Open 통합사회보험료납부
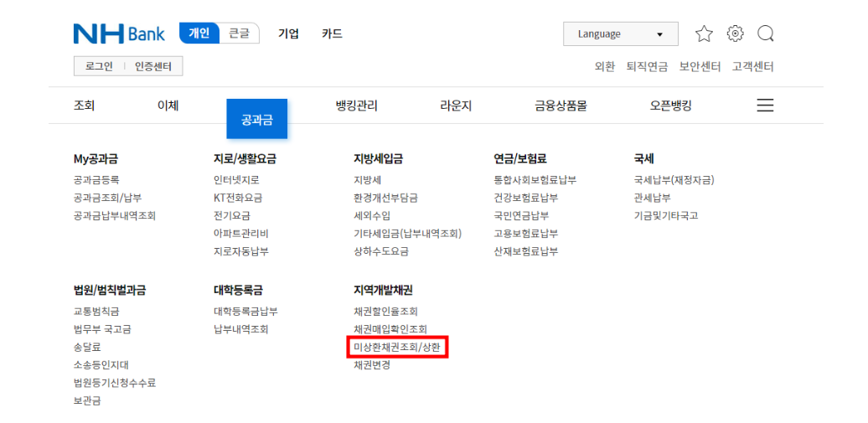 click(535, 180)
